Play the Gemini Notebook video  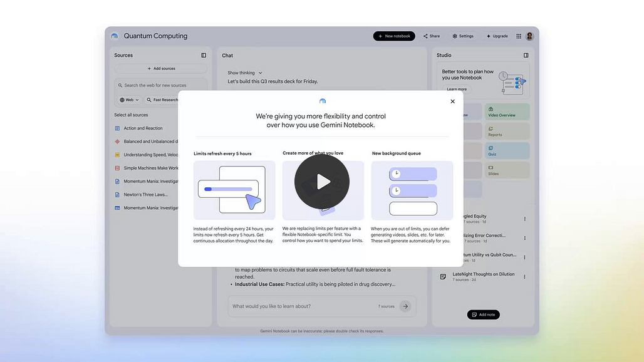[x=322, y=182]
